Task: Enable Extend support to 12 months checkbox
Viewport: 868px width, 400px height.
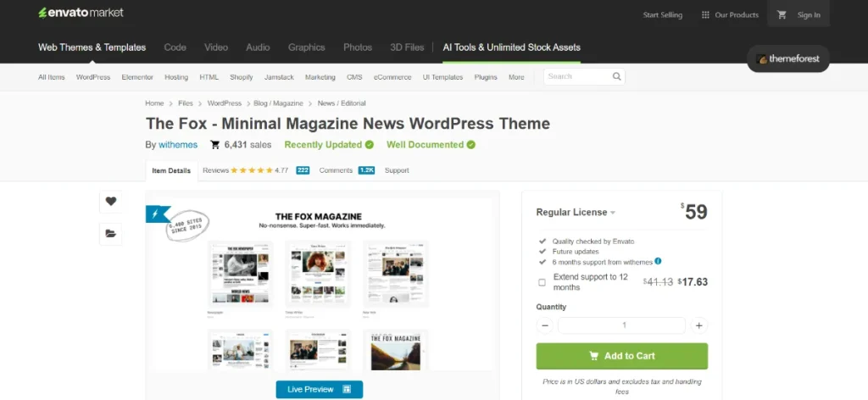Action: tap(542, 282)
